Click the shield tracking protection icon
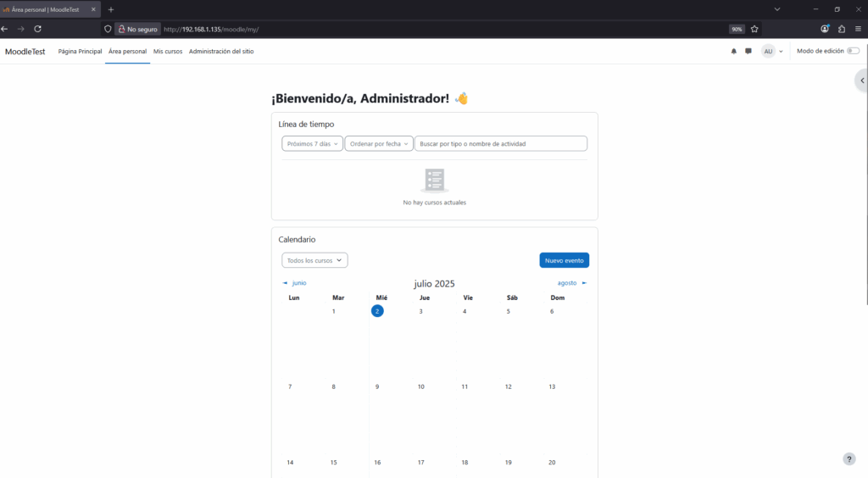Screen dimensions: 868x478 tap(108, 29)
